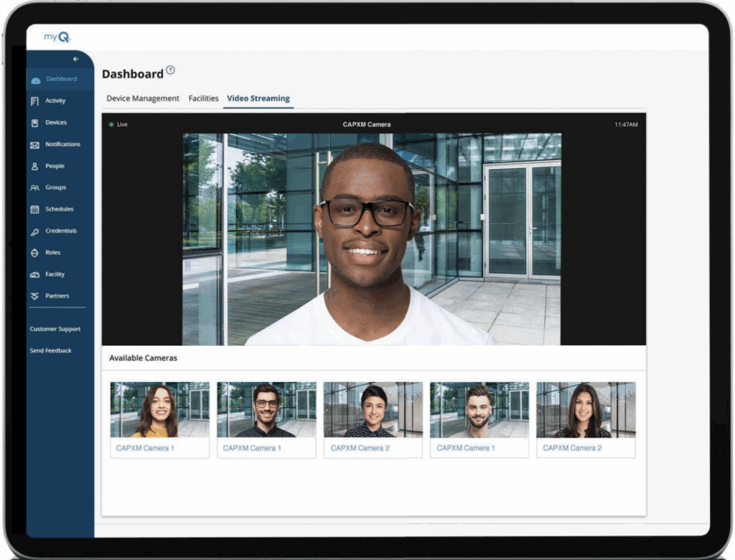Viewport: 735px width, 560px height.
Task: Click the Credentials key icon
Action: pos(34,232)
